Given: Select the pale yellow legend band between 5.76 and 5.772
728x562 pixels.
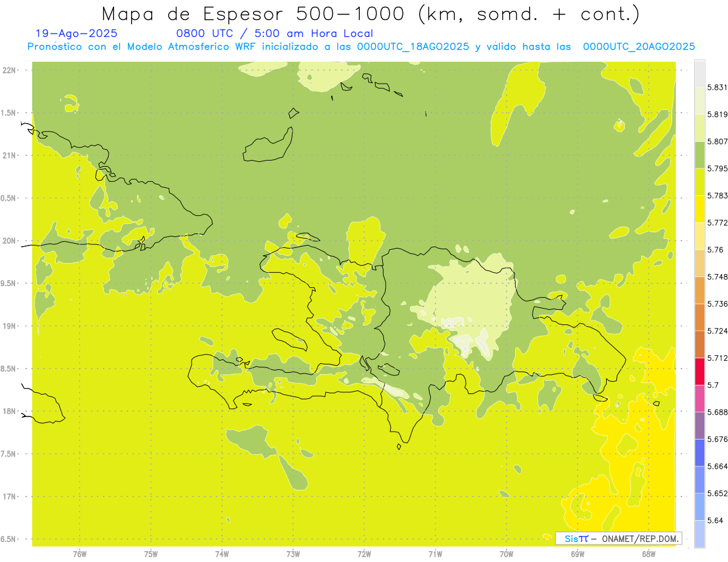Looking at the screenshot, I should [699, 236].
